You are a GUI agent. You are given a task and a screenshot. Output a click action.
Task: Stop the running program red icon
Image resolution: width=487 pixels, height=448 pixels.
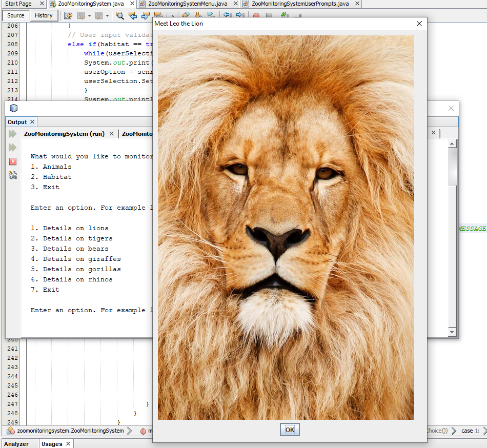[x=12, y=161]
